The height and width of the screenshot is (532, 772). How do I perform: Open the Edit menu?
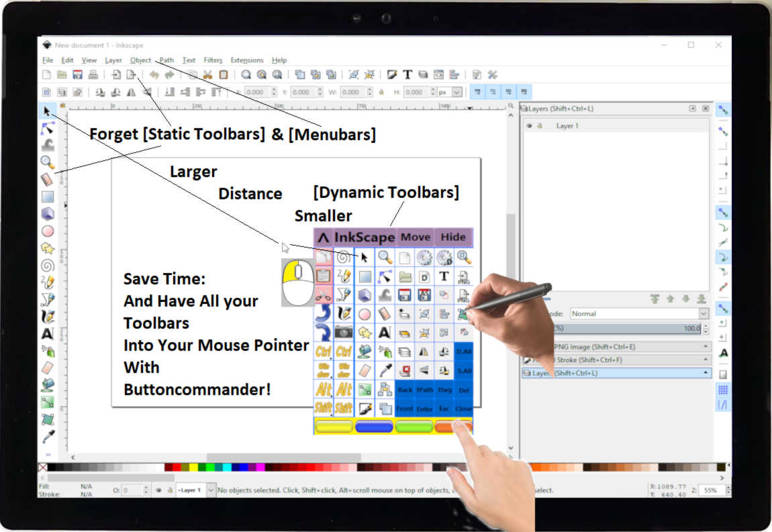67,60
